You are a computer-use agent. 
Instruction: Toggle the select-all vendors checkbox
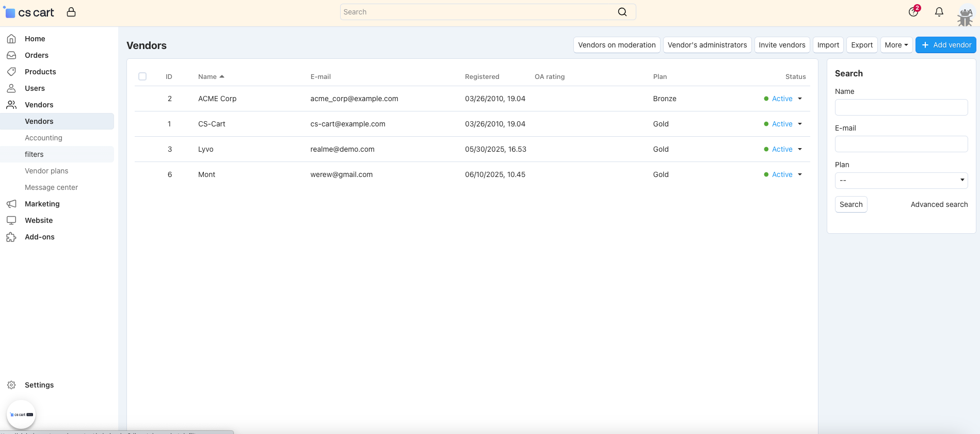142,76
